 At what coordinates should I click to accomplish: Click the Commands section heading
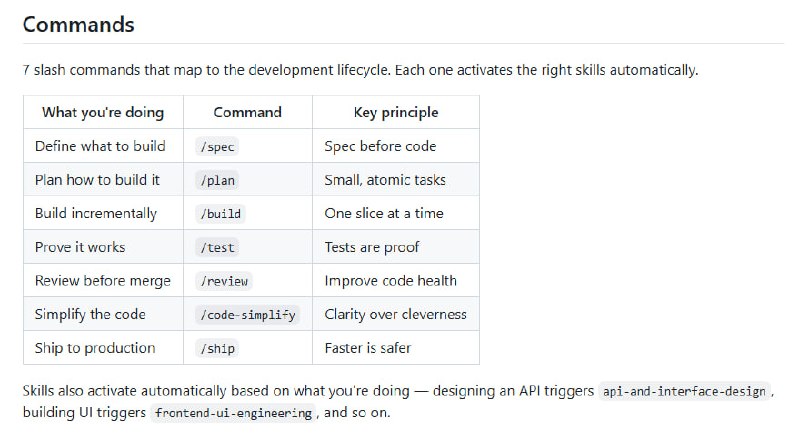point(78,24)
